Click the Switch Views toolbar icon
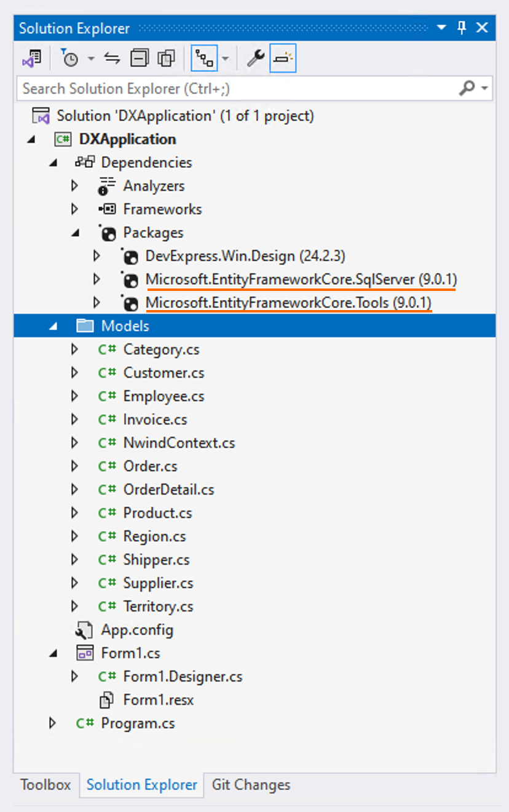Screen dimensions: 509x812 31,59
